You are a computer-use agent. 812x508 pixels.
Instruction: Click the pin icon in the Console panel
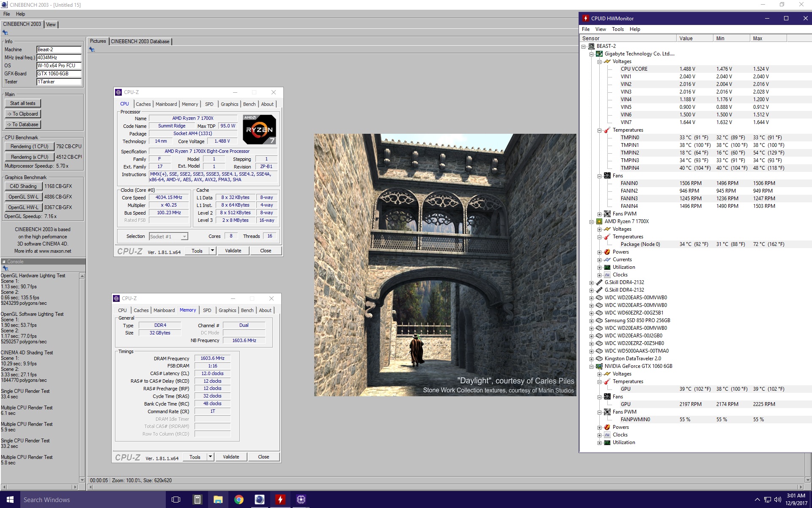pyautogui.click(x=5, y=268)
